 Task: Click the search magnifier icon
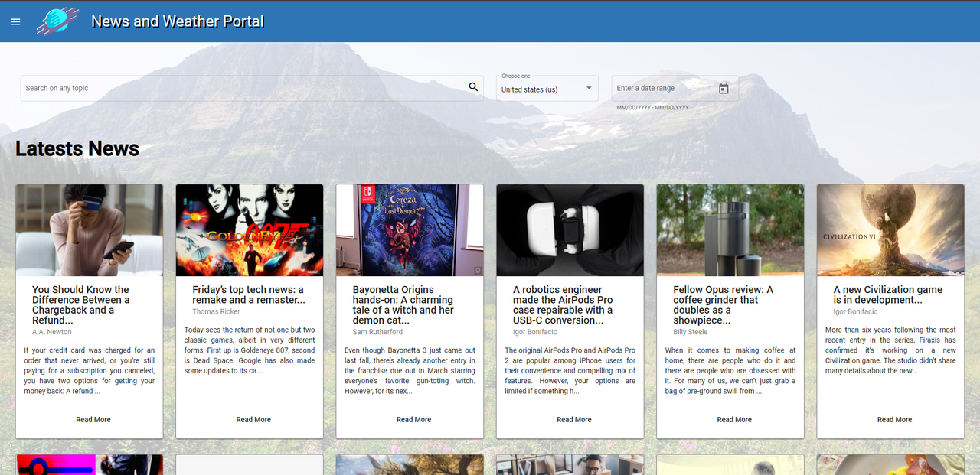click(x=474, y=87)
